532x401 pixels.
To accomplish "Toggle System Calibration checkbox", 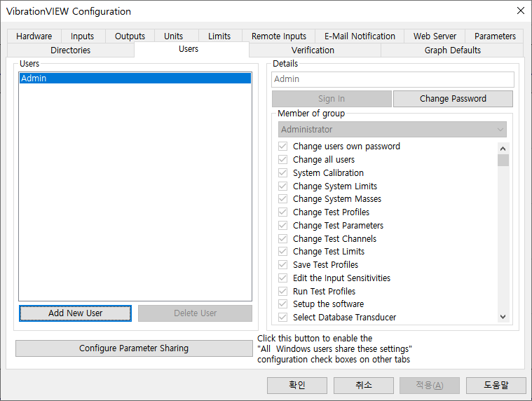I will 282,172.
